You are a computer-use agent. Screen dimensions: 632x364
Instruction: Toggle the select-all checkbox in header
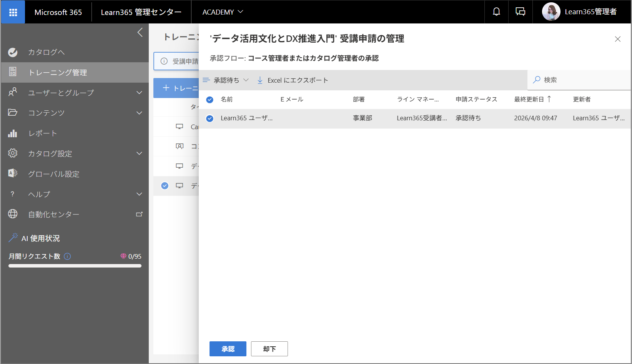point(210,100)
